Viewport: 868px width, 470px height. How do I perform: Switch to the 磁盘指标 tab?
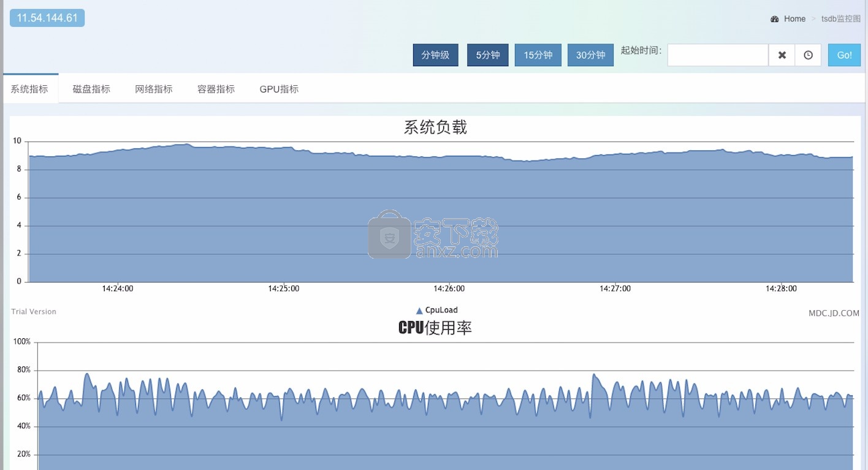[91, 89]
